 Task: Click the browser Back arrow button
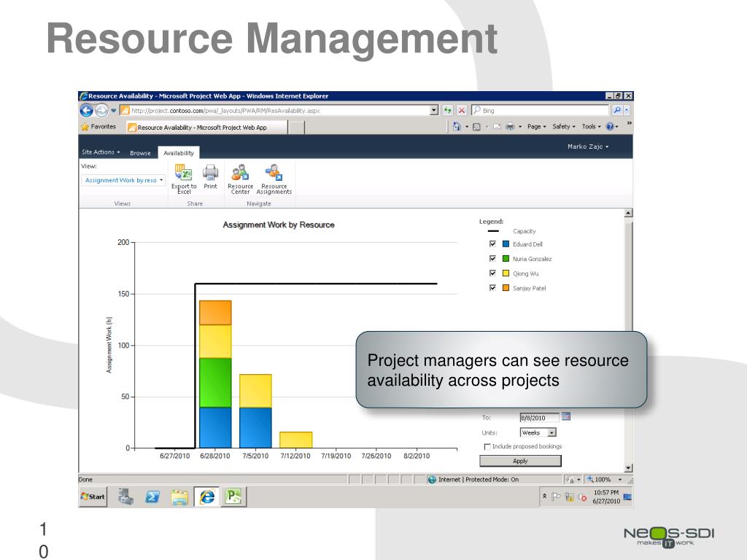point(86,111)
